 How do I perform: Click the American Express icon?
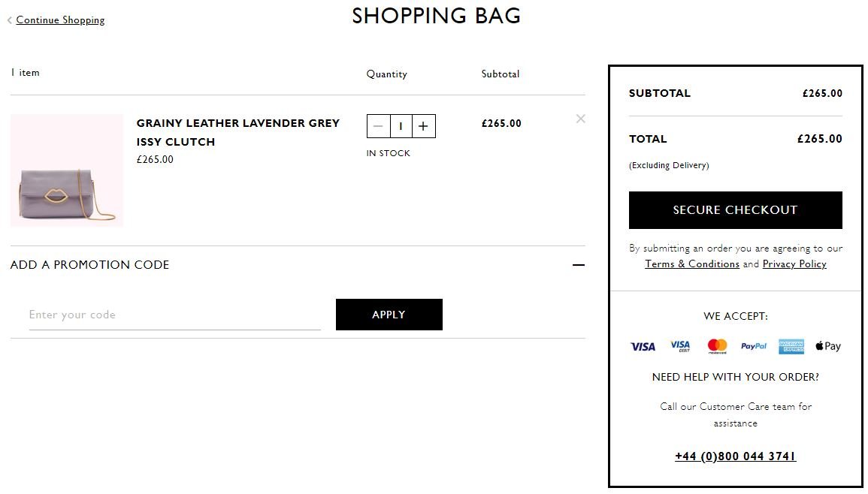[791, 346]
